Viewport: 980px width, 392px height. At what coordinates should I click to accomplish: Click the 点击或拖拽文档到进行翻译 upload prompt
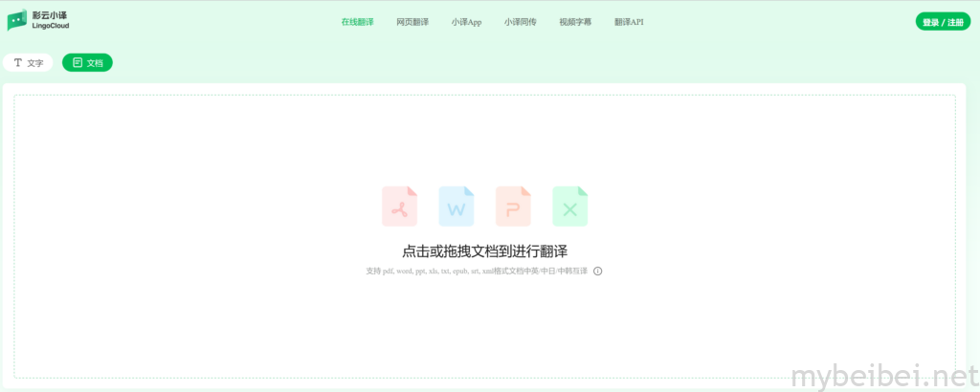pyautogui.click(x=484, y=251)
